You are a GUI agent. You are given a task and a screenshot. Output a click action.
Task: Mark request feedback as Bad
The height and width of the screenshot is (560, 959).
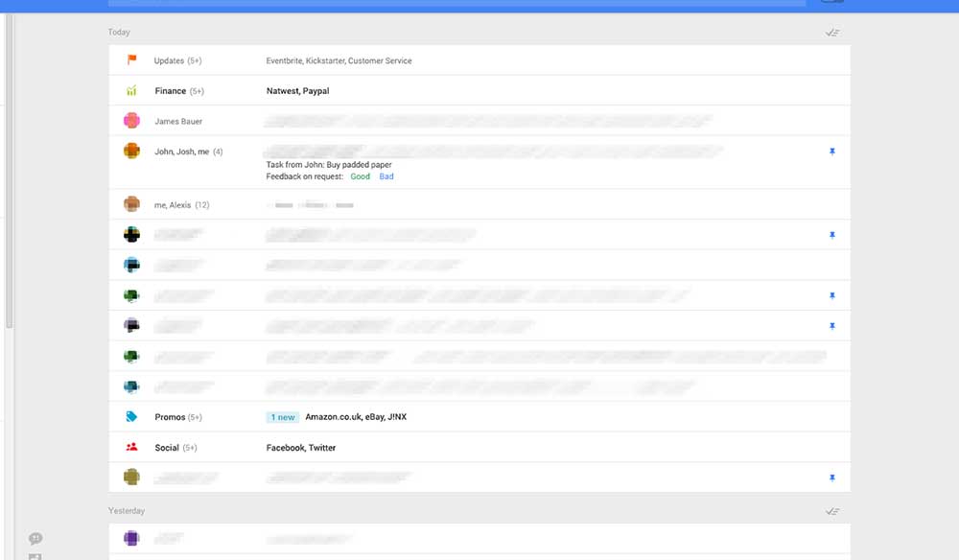(386, 176)
